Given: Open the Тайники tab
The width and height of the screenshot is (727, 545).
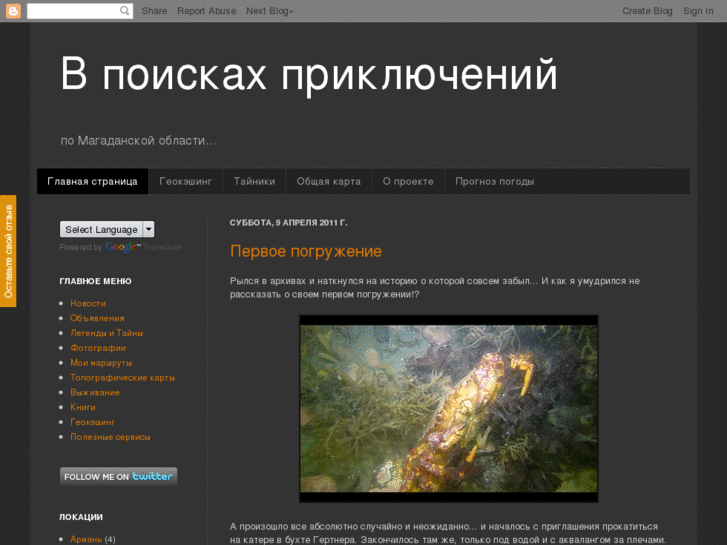Looking at the screenshot, I should point(254,181).
